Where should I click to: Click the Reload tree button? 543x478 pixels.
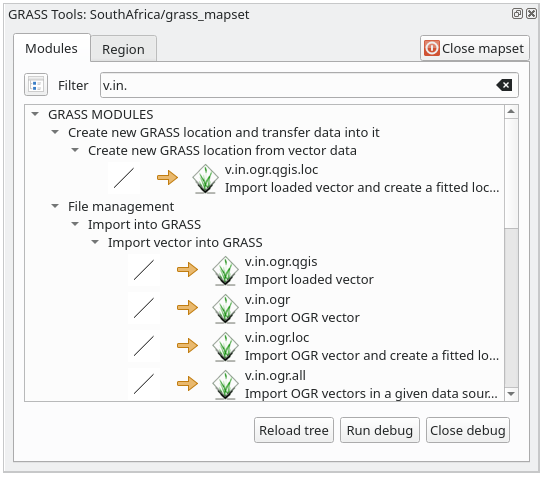[294, 430]
